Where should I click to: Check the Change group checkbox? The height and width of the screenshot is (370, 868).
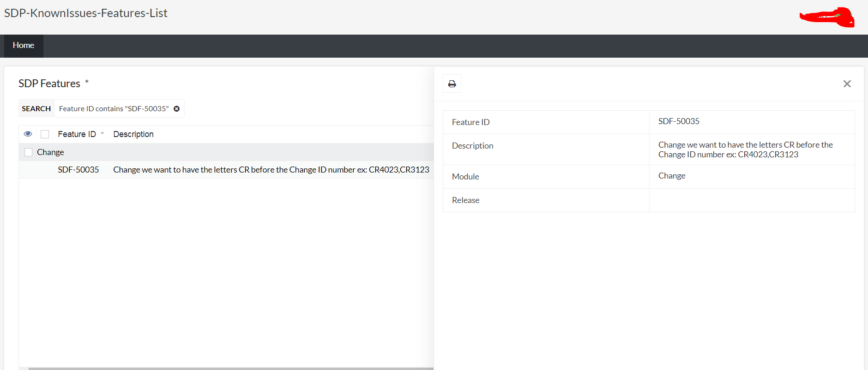click(x=28, y=152)
